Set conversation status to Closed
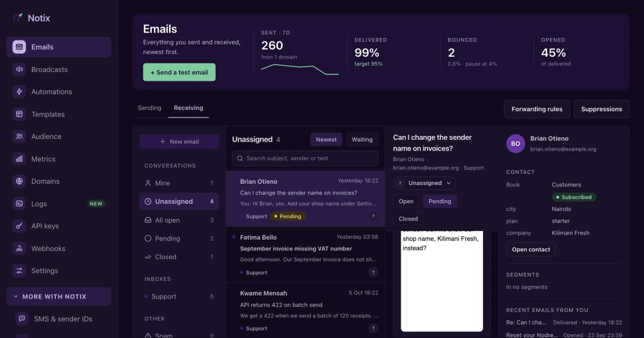The width and height of the screenshot is (644, 338). [x=408, y=219]
